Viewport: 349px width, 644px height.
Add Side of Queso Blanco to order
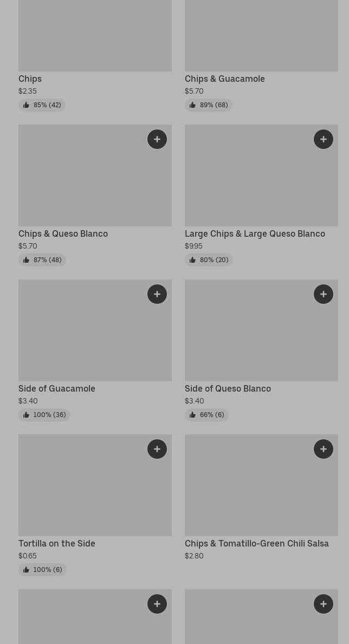pos(324,294)
